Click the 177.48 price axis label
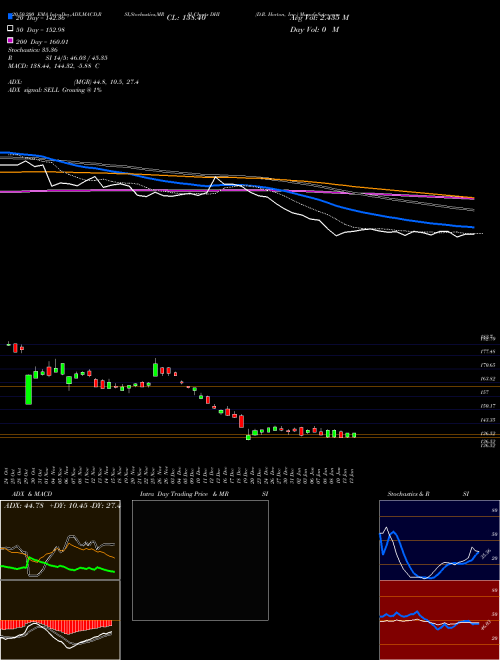The width and height of the screenshot is (500, 660). click(x=488, y=351)
